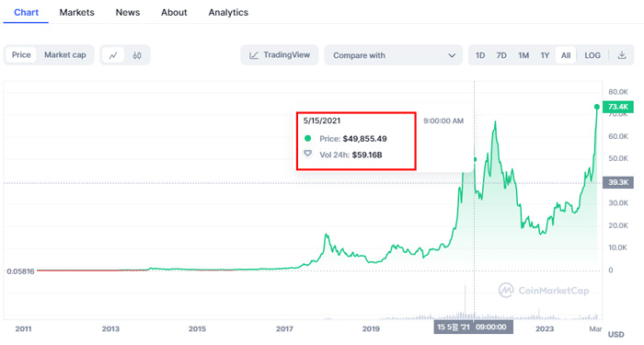
Task: Switch to the line chart icon
Action: coord(113,55)
